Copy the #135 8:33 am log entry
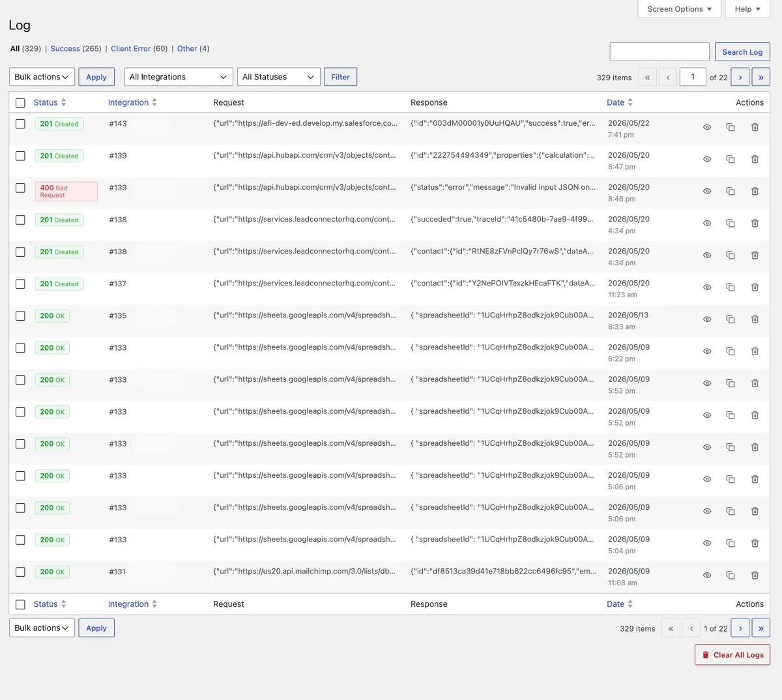The width and height of the screenshot is (782, 700). 731,319
